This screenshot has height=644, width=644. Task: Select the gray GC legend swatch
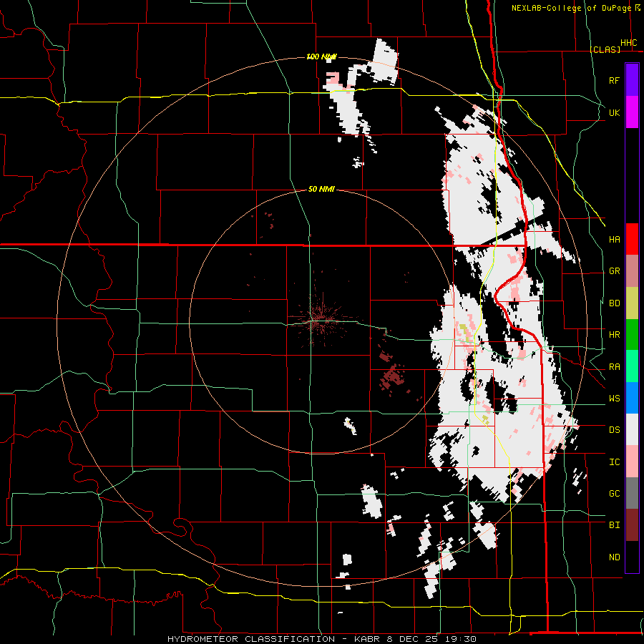(x=632, y=493)
